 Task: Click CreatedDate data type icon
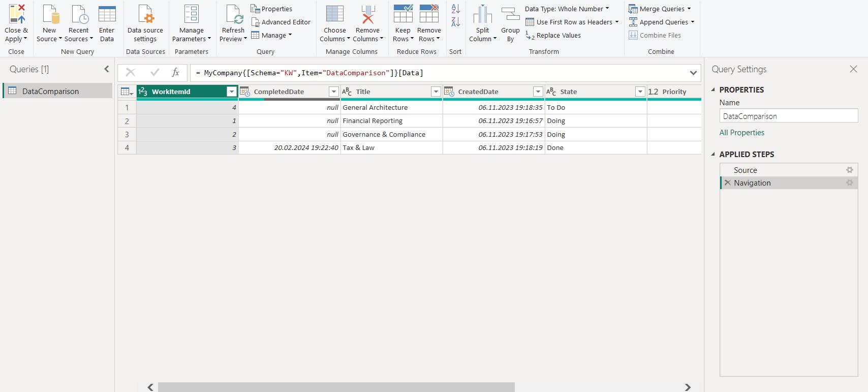click(x=449, y=92)
